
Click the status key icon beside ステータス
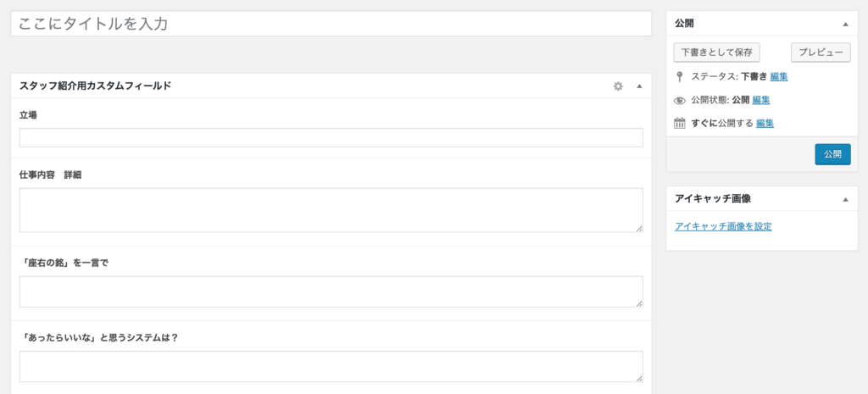679,76
